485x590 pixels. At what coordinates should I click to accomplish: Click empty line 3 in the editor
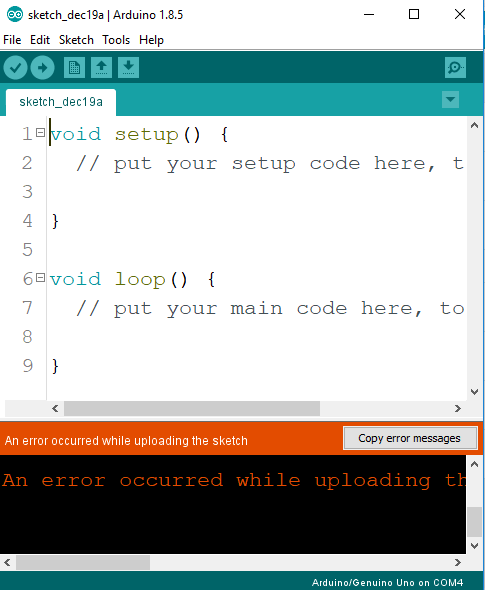[256, 192]
